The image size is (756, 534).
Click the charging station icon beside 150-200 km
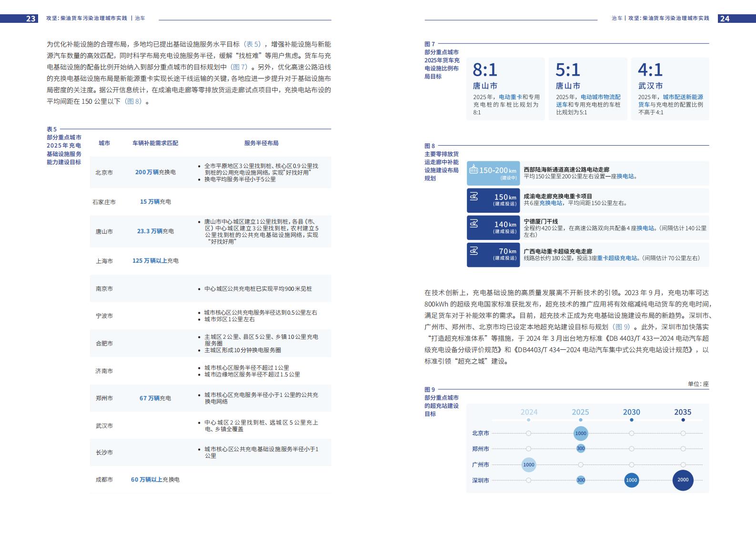click(474, 169)
